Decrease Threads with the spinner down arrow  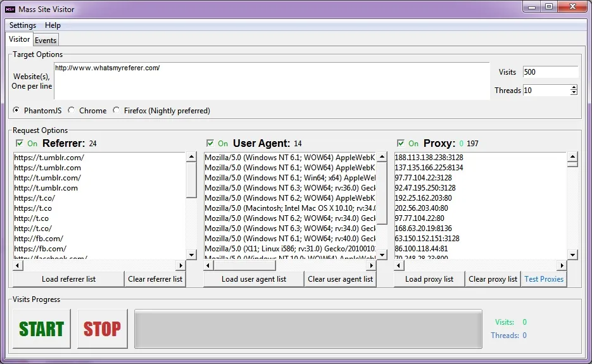574,93
